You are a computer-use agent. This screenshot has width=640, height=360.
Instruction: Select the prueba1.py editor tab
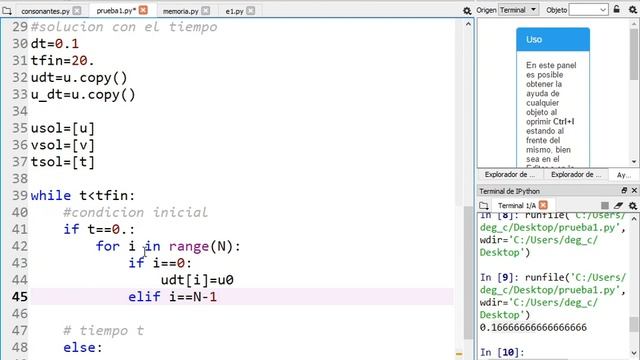(116, 11)
